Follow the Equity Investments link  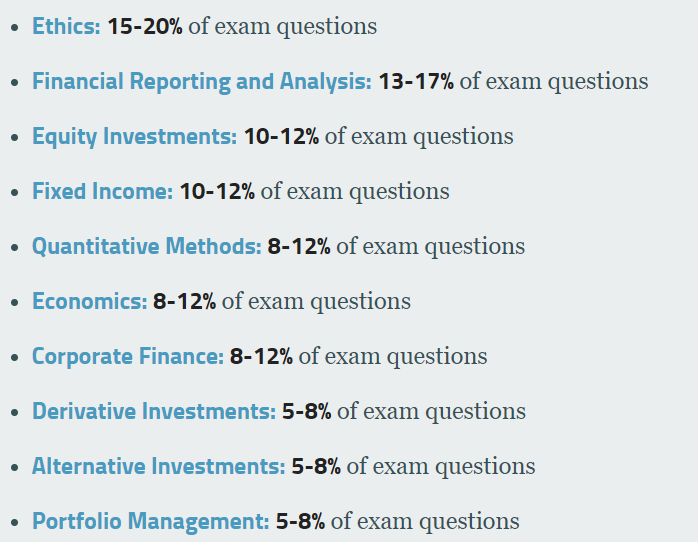(x=134, y=136)
